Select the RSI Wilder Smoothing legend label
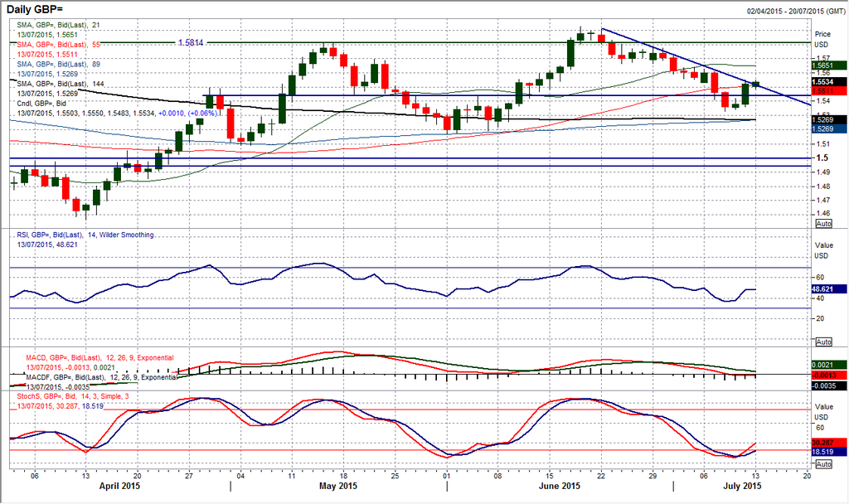This screenshot has height=504, width=849. pos(85,235)
